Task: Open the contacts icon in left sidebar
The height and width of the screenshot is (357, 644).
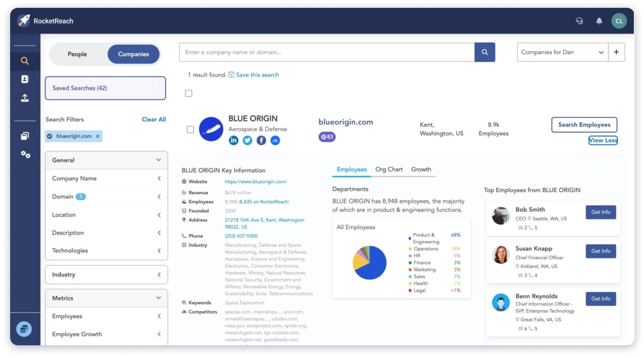Action: click(x=25, y=79)
